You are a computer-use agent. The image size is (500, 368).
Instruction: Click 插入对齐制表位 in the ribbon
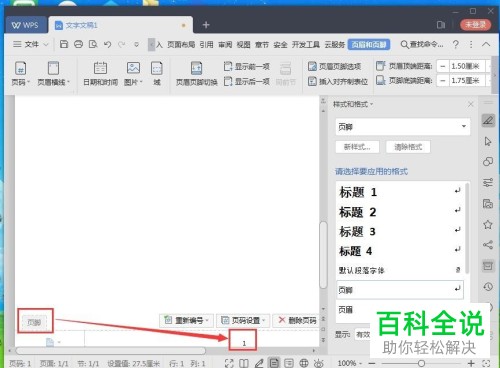tap(338, 81)
